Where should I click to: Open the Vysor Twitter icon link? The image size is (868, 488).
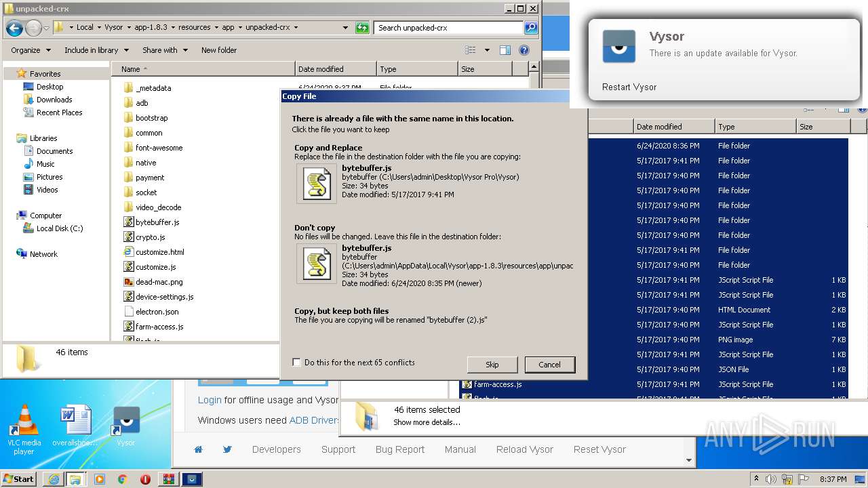click(x=227, y=449)
